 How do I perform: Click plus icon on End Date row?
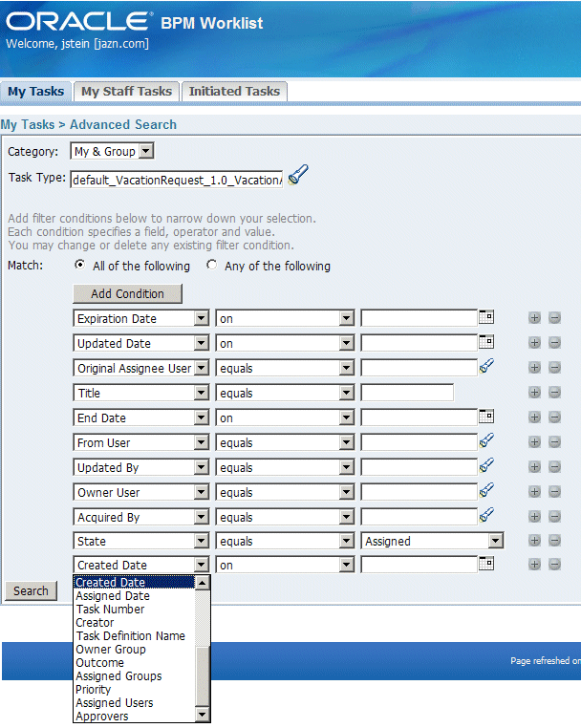pos(534,418)
